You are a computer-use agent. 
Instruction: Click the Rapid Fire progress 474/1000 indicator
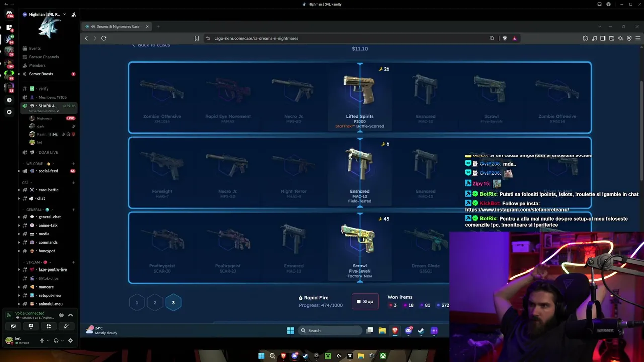click(320, 305)
